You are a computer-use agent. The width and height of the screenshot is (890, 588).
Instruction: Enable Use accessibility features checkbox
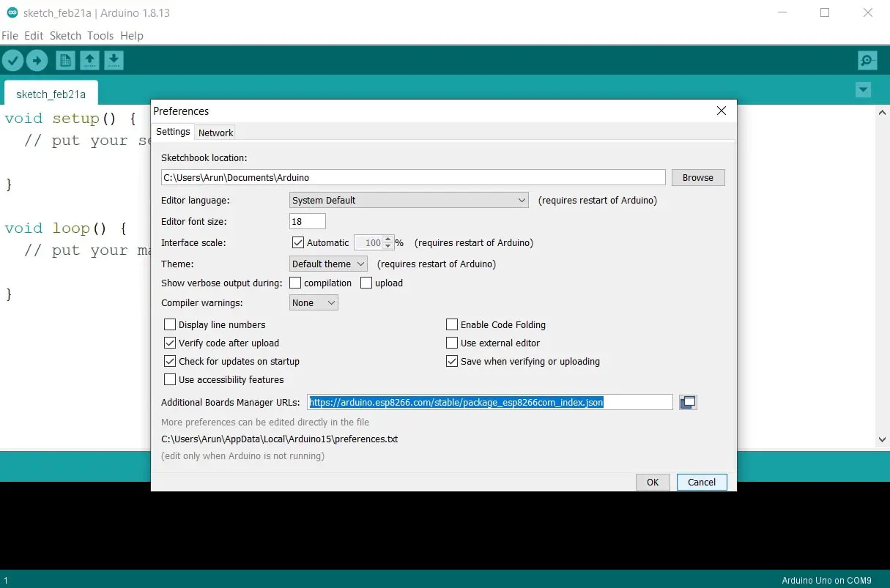click(x=170, y=379)
